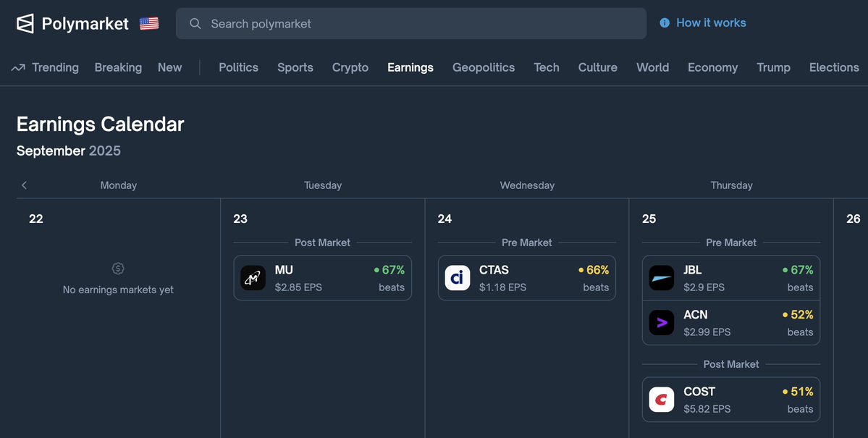This screenshot has height=438, width=868.
Task: Click the COST ticker name
Action: pyautogui.click(x=699, y=392)
